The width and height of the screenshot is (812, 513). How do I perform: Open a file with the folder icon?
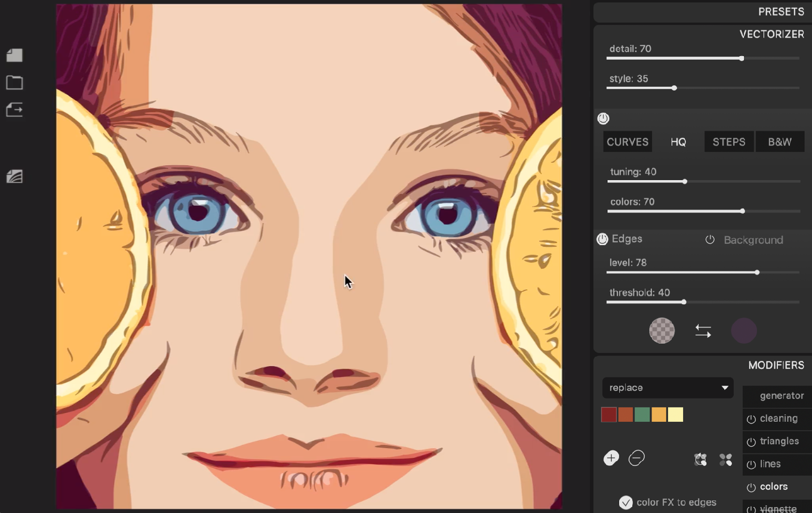[x=14, y=82]
